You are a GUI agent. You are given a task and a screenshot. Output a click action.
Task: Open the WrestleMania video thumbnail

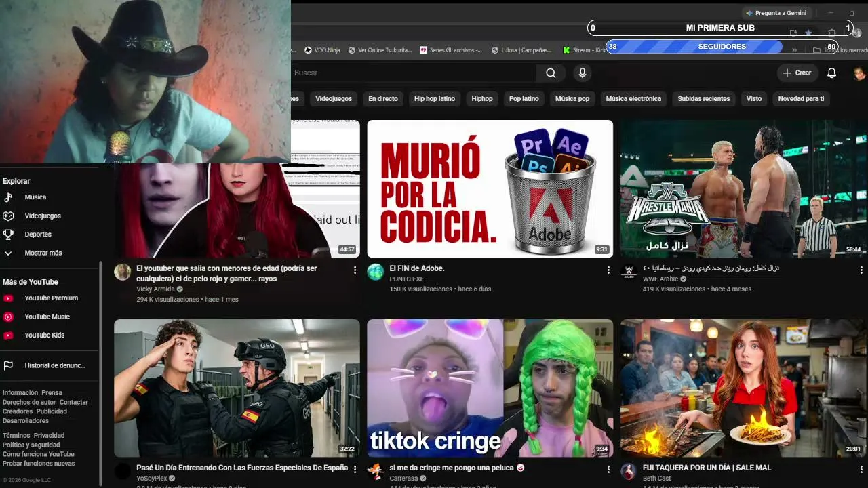click(743, 189)
